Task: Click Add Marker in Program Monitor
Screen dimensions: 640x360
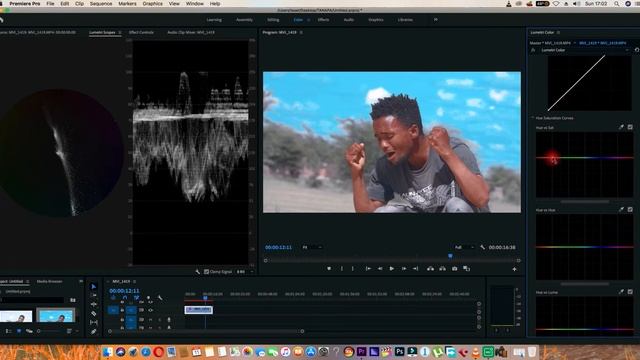Action: (x=329, y=269)
